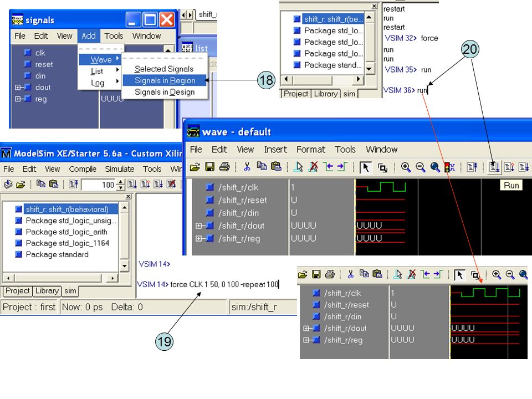Click the Zoom In magnifier in wave - default toolbar

(x=406, y=167)
